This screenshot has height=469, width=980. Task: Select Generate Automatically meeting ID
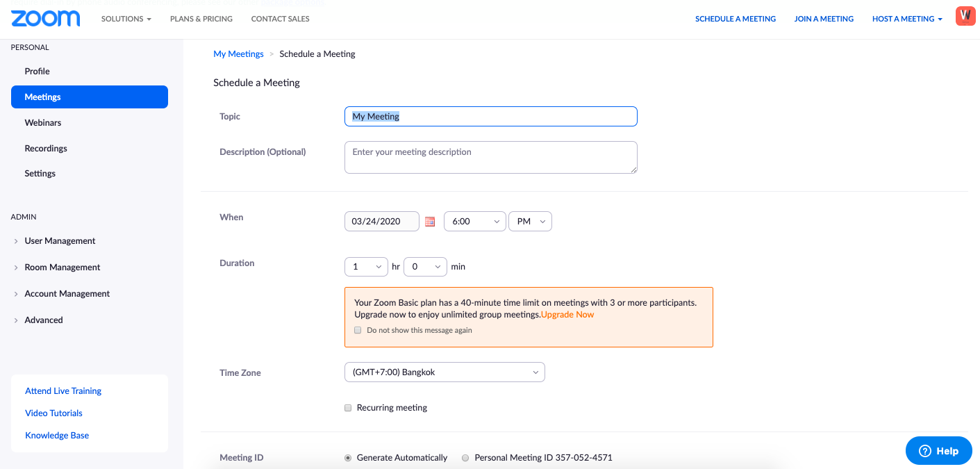click(348, 458)
